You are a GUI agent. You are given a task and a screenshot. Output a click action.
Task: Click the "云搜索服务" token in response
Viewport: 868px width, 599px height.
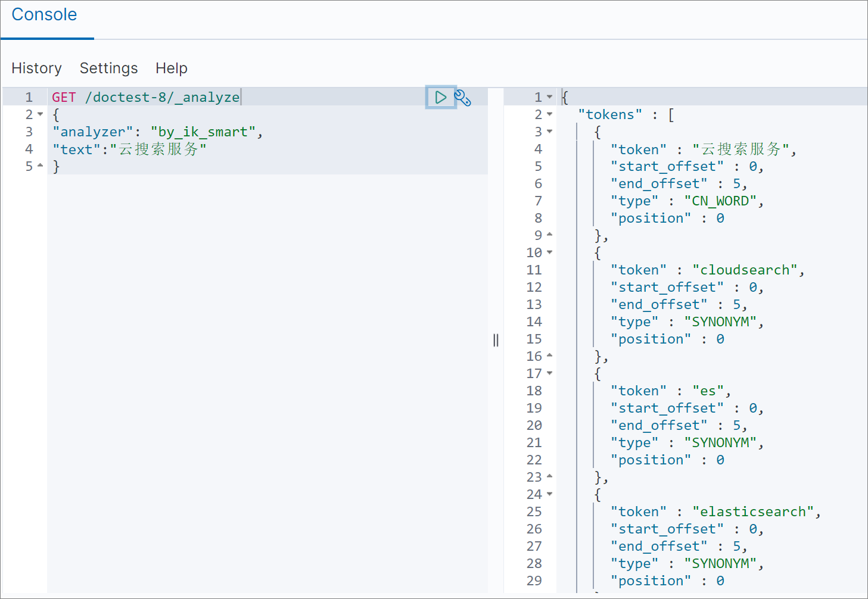pyautogui.click(x=741, y=149)
